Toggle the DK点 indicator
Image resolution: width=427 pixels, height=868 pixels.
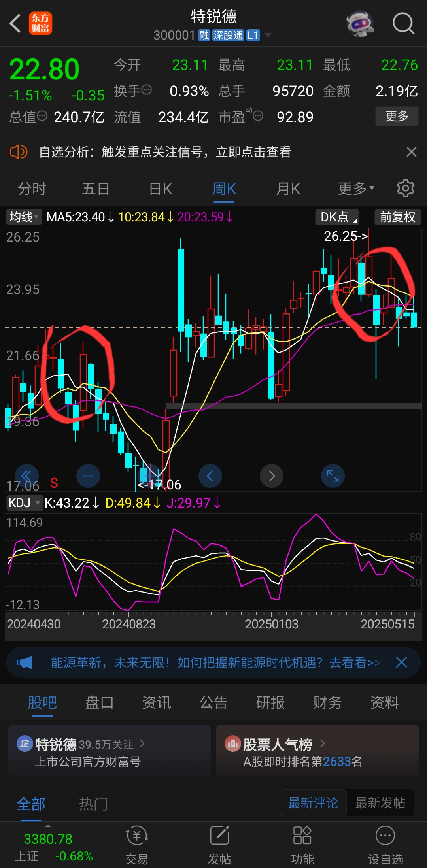(x=337, y=217)
